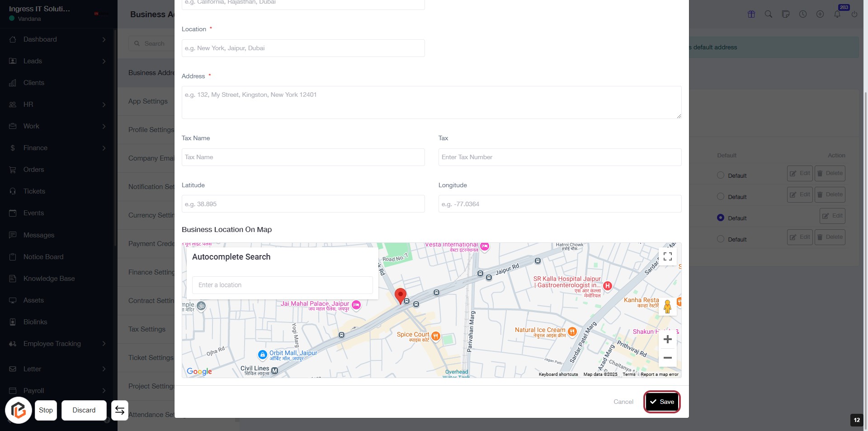Click the red location pin on map
Viewport: 868px width, 431px height.
point(400,295)
